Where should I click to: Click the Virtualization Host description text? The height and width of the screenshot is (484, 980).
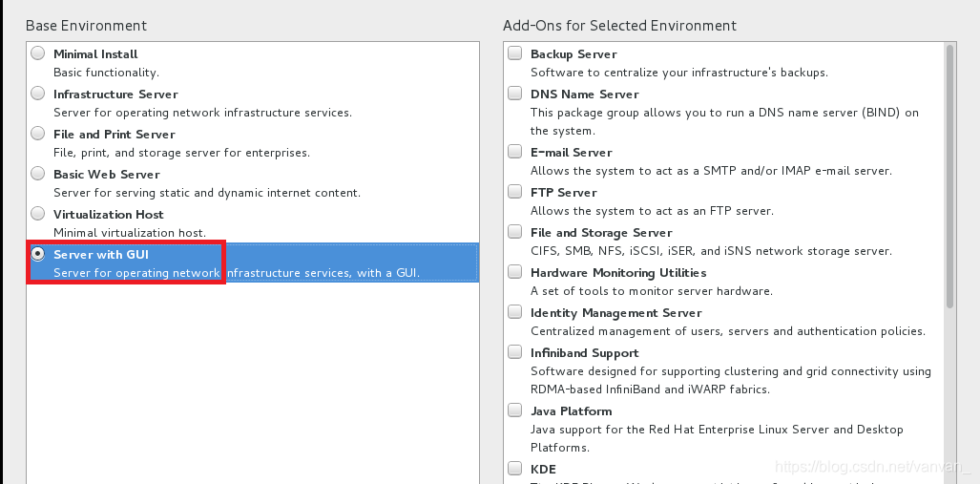click(129, 232)
